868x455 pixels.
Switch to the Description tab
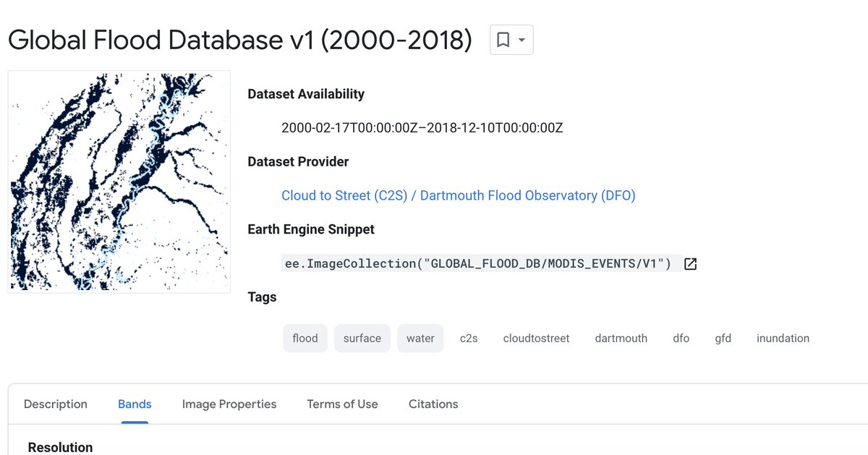tap(55, 404)
